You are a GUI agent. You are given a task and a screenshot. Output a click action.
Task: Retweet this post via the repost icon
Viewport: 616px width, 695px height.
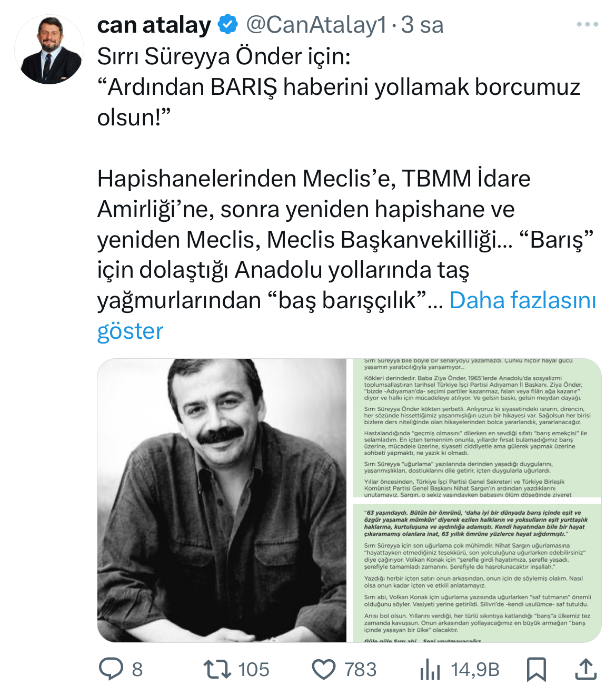coord(217,669)
